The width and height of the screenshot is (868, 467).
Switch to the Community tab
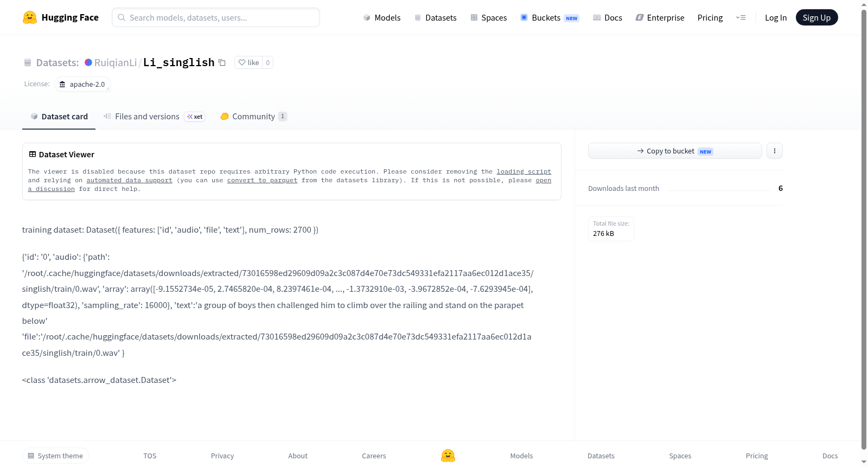253,117
